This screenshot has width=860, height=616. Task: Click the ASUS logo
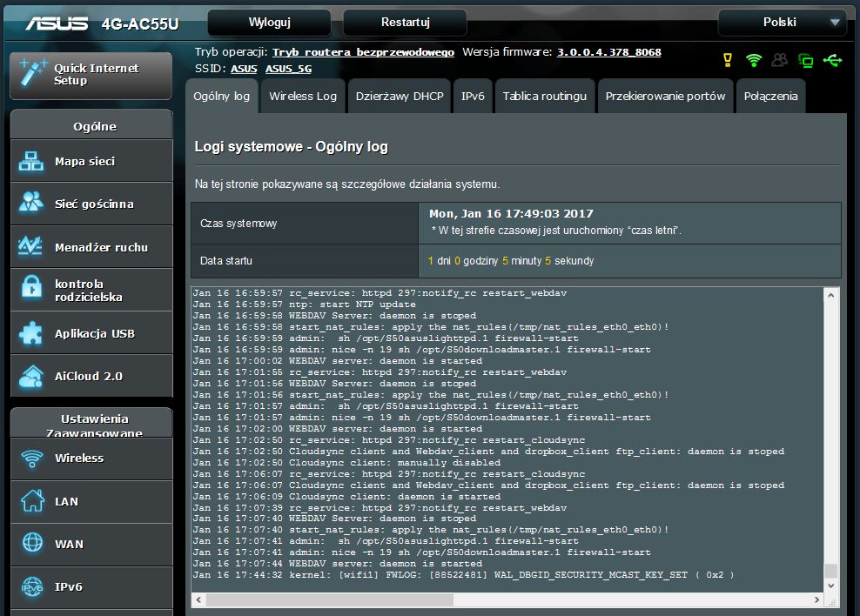tap(57, 23)
